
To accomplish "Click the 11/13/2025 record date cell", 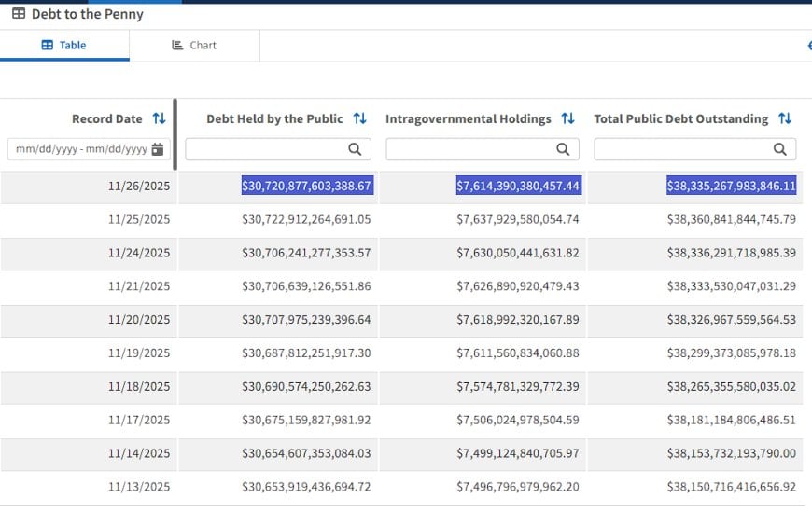I will [x=139, y=487].
